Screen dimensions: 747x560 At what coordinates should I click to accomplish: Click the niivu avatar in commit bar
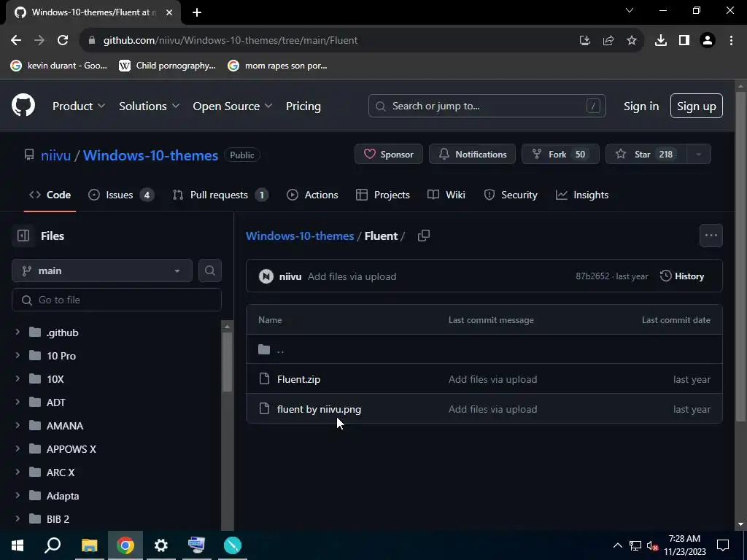tap(266, 276)
